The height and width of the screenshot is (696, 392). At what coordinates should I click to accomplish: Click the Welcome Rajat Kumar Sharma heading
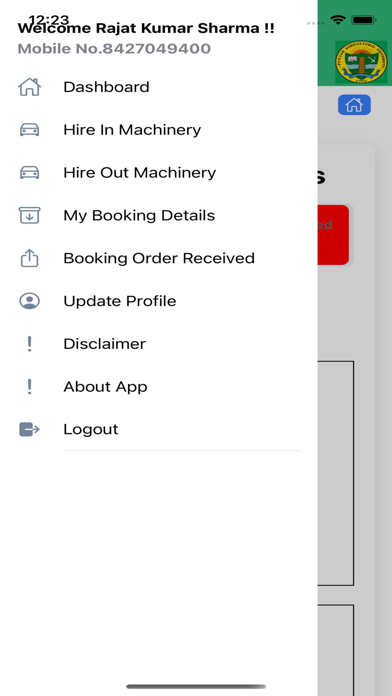146,28
